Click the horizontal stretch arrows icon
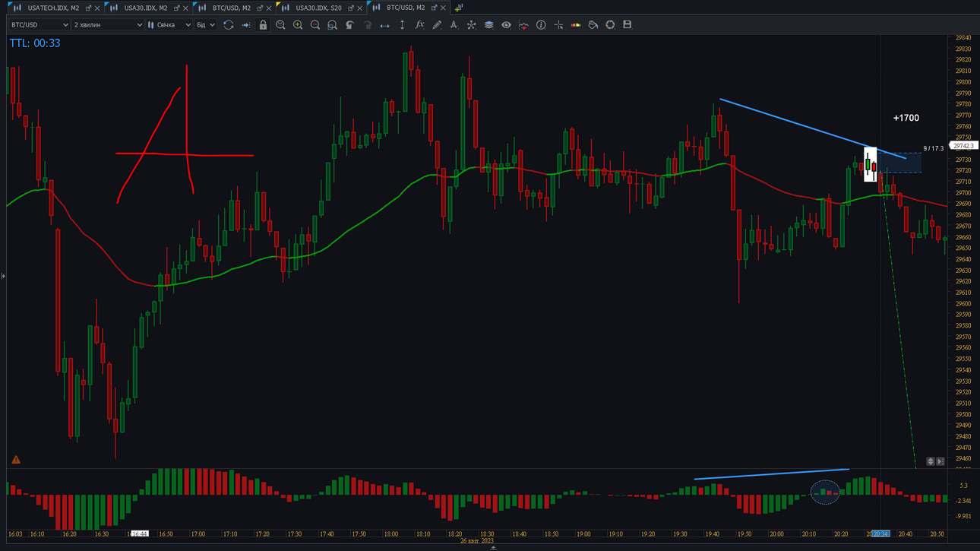Image resolution: width=980 pixels, height=551 pixels. [384, 25]
